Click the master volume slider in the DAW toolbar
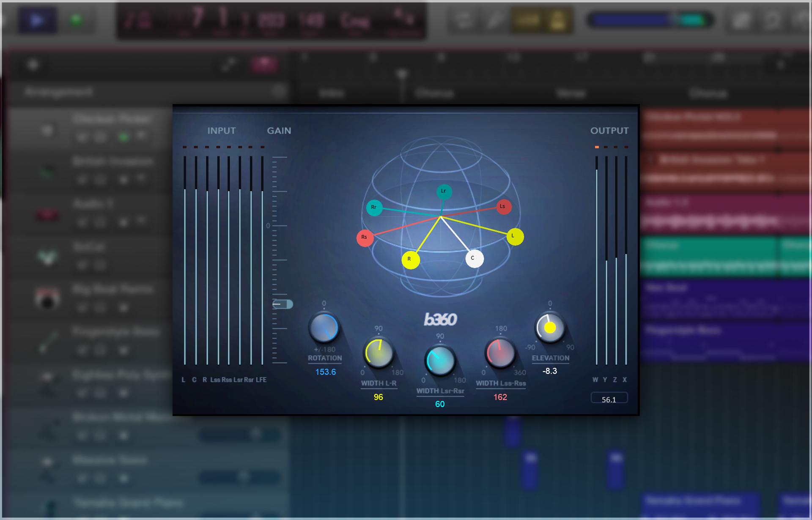Viewport: 812px width, 520px height. pyautogui.click(x=650, y=20)
